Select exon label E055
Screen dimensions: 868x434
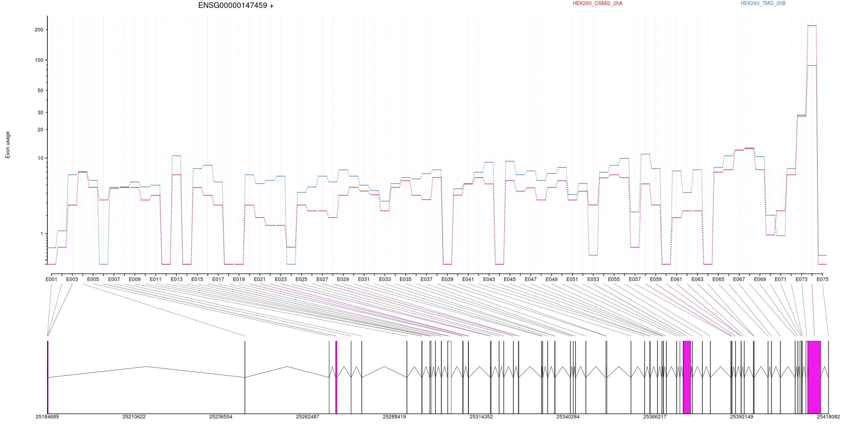click(x=614, y=279)
